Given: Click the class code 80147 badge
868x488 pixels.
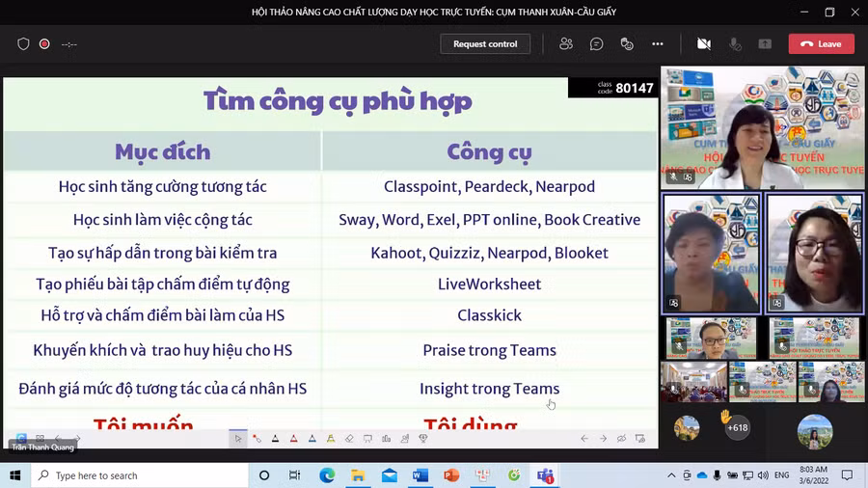Looking at the screenshot, I should click(x=613, y=88).
